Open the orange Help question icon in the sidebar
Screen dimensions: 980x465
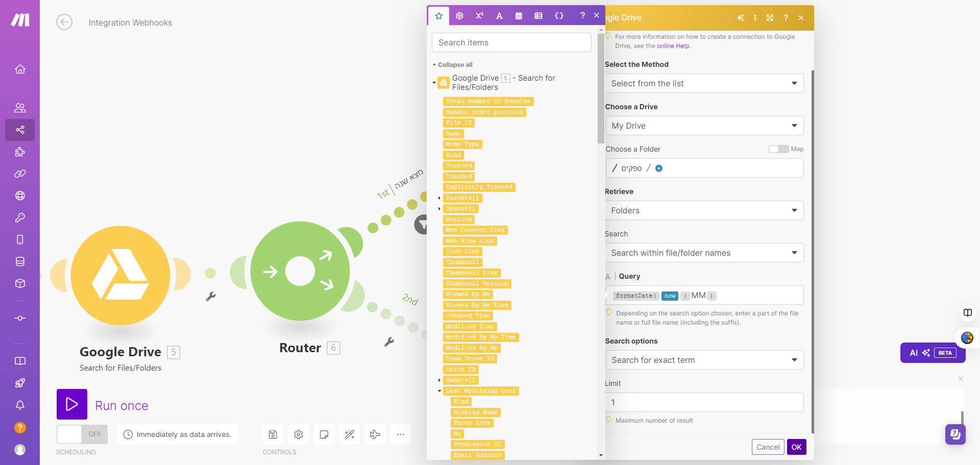[x=20, y=428]
